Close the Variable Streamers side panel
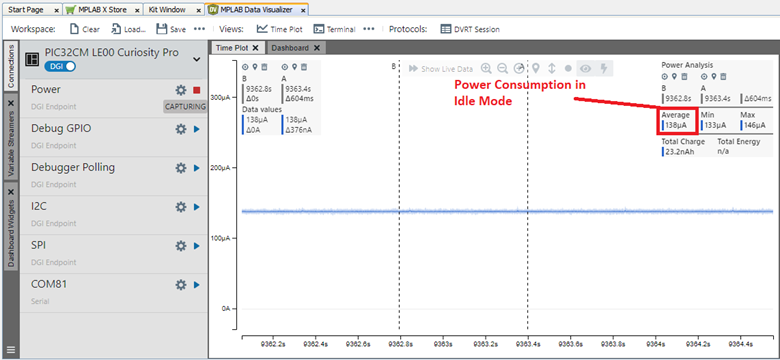 pyautogui.click(x=11, y=103)
